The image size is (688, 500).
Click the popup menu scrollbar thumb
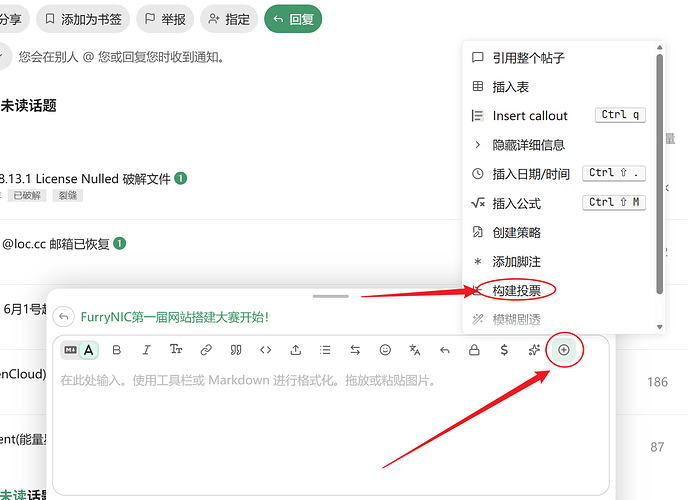coord(659,174)
